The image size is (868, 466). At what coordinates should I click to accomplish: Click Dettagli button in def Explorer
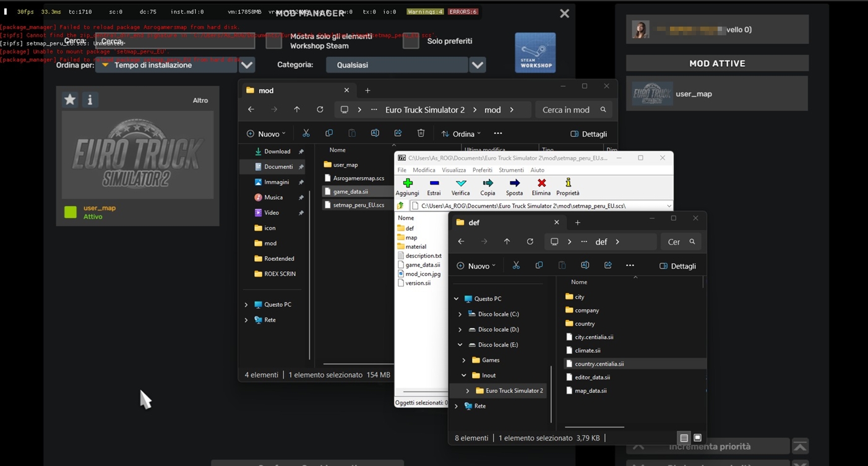click(x=677, y=265)
